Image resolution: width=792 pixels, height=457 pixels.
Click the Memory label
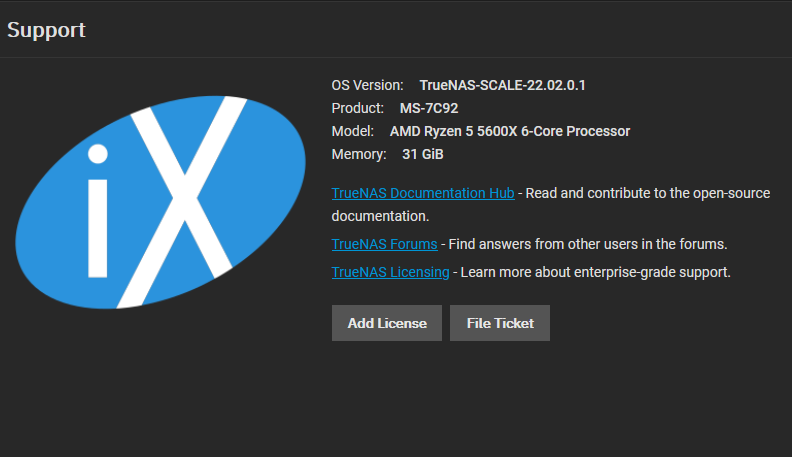pos(358,154)
